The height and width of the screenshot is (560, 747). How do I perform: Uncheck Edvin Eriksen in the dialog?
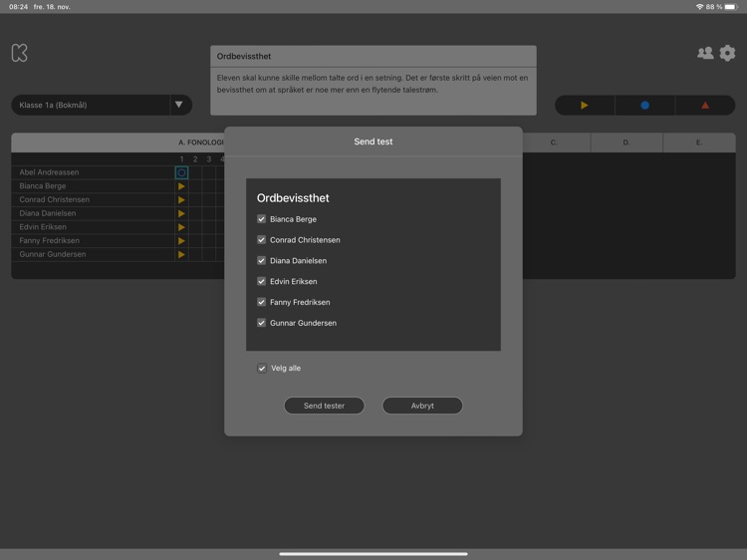261,281
